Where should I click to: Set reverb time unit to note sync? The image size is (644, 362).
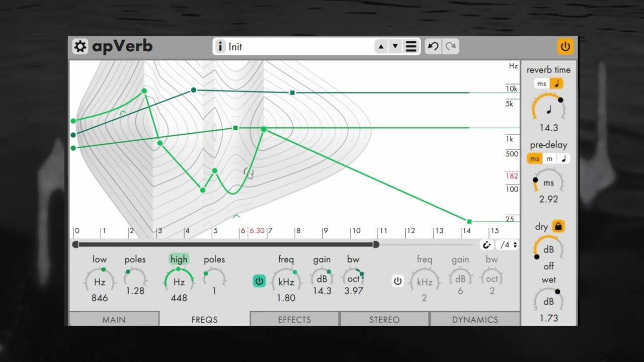click(556, 84)
